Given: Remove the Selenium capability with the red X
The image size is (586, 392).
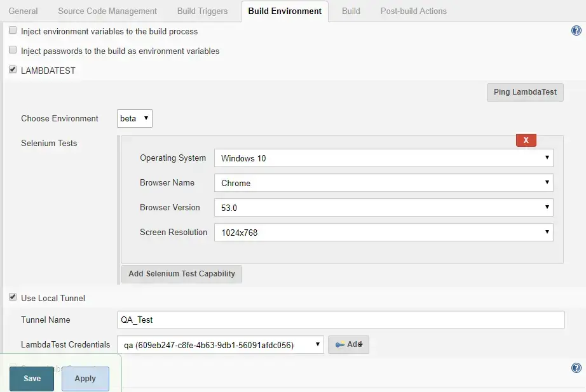Looking at the screenshot, I should point(526,140).
